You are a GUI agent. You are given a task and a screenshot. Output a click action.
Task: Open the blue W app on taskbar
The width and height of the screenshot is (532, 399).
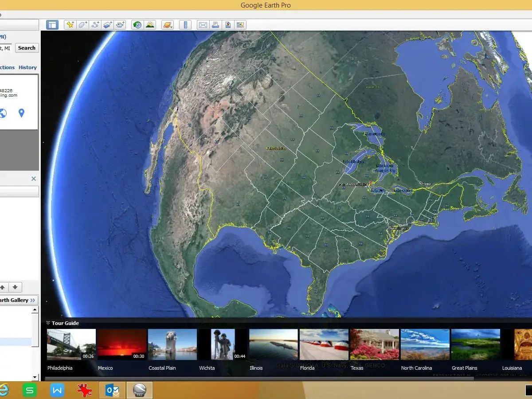(x=57, y=390)
